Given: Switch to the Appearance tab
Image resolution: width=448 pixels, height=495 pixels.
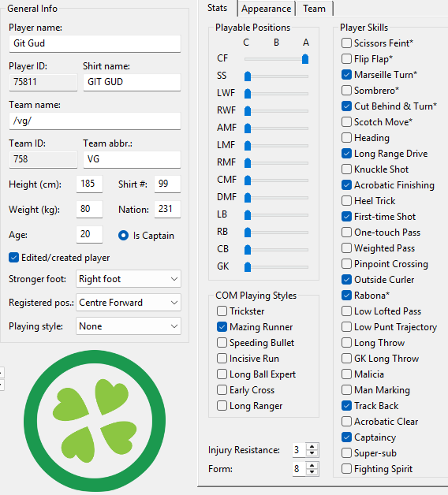Looking at the screenshot, I should (x=266, y=9).
